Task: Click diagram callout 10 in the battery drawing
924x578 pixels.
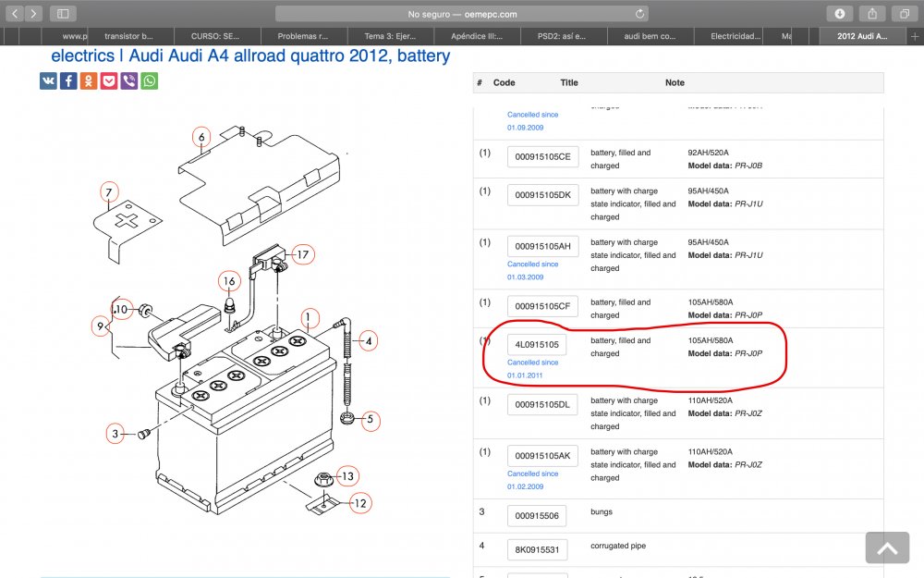Action: (121, 309)
